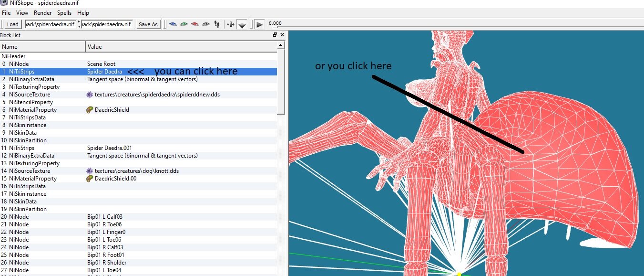This screenshot has height=276, width=644.
Task: Click the Value column header
Action: 181,47
